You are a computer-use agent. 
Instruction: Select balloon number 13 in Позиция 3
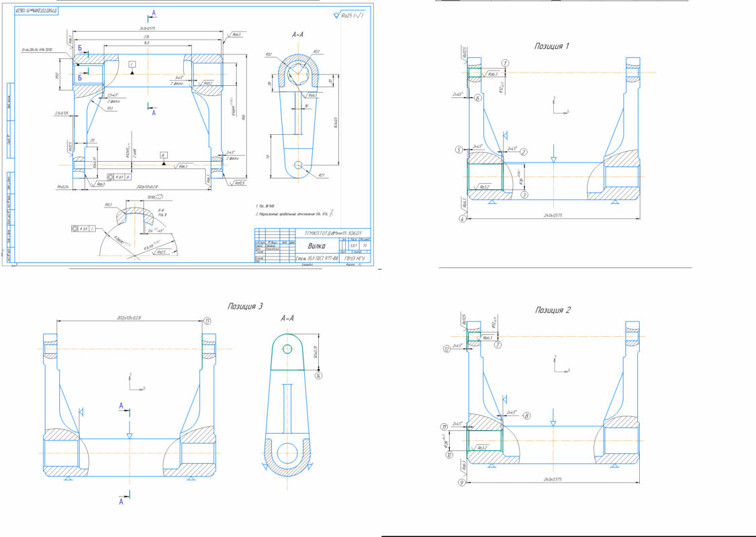[208, 321]
